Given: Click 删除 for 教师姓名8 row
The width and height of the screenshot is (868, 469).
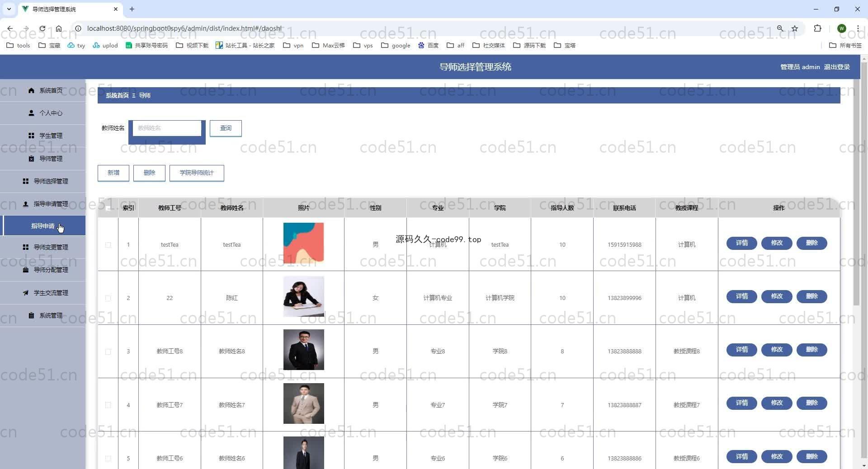Looking at the screenshot, I should pos(811,350).
